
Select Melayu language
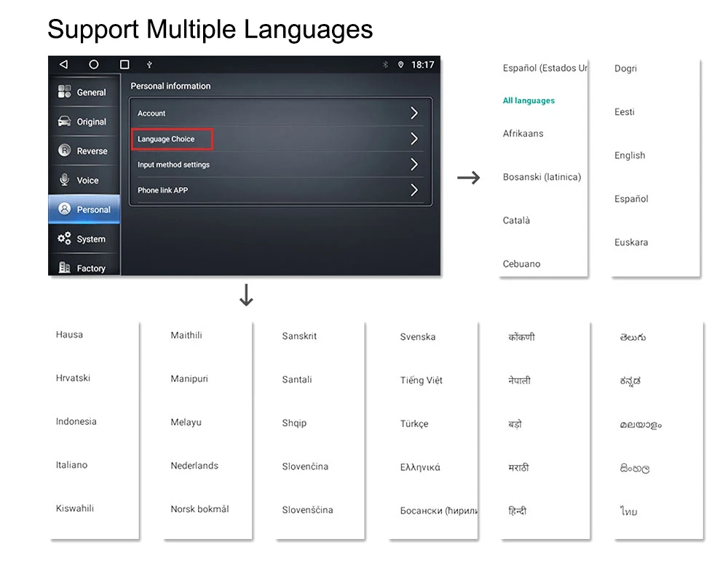[x=186, y=422]
